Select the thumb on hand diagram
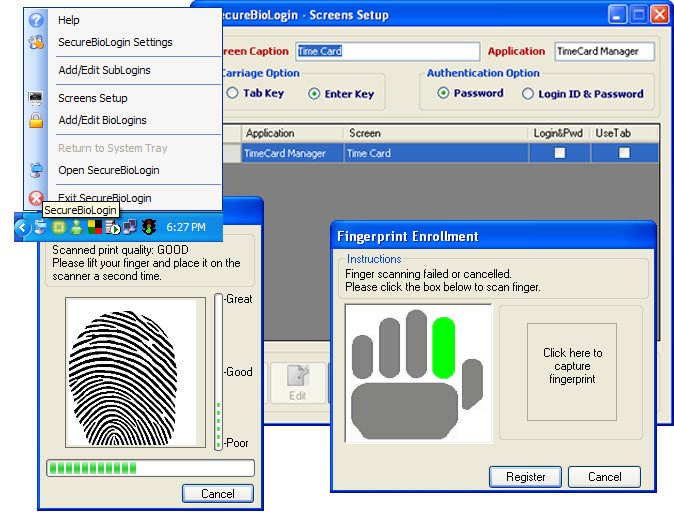The width and height of the screenshot is (674, 517). coord(472,384)
